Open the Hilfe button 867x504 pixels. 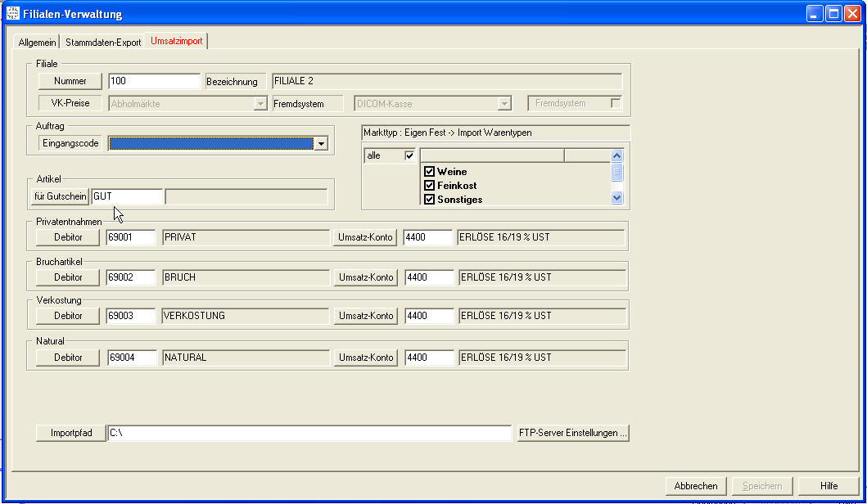click(x=829, y=486)
